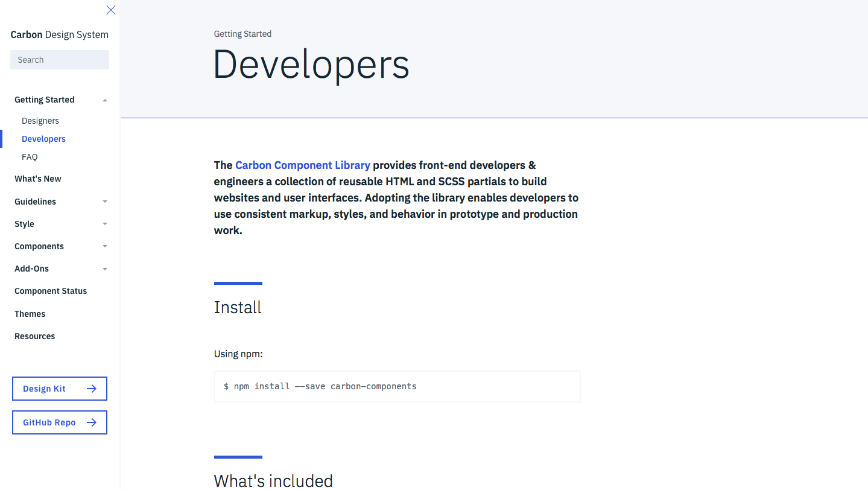Select the Developers nav item

43,139
